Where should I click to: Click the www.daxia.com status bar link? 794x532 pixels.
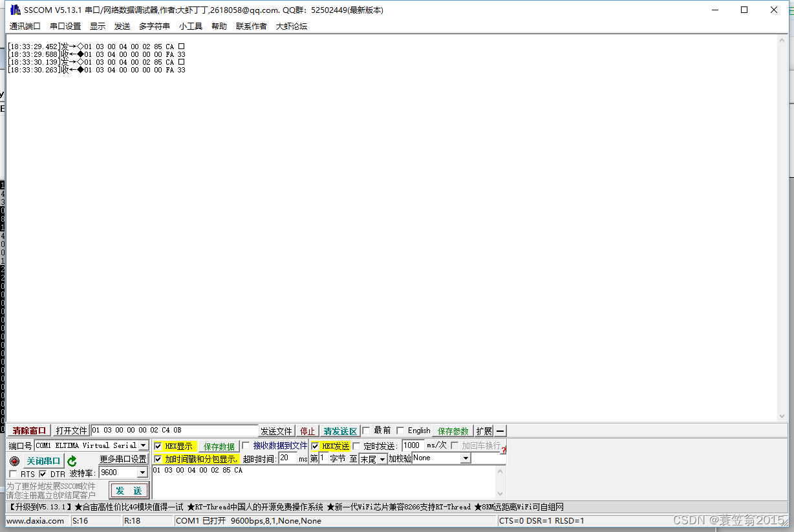[35, 520]
